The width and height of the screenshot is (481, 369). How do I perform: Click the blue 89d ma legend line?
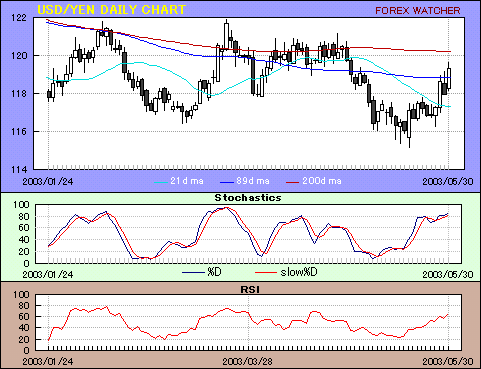click(x=227, y=182)
